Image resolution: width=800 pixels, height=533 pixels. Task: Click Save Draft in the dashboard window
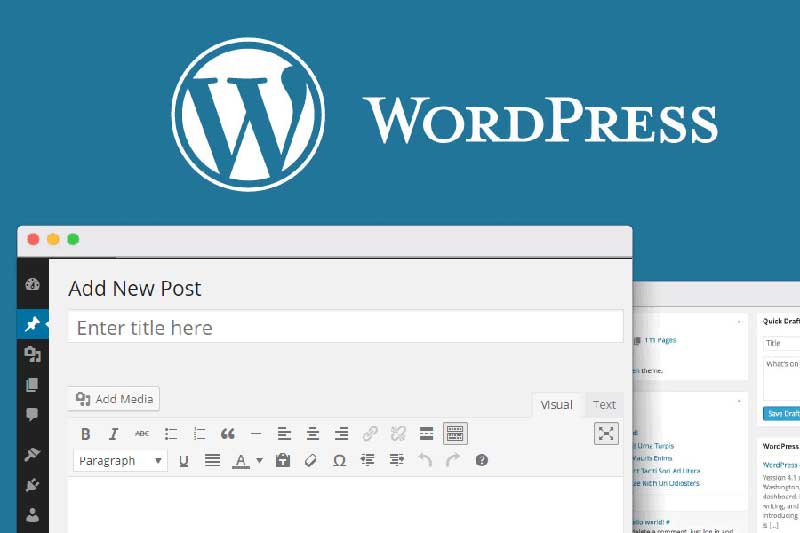point(782,414)
